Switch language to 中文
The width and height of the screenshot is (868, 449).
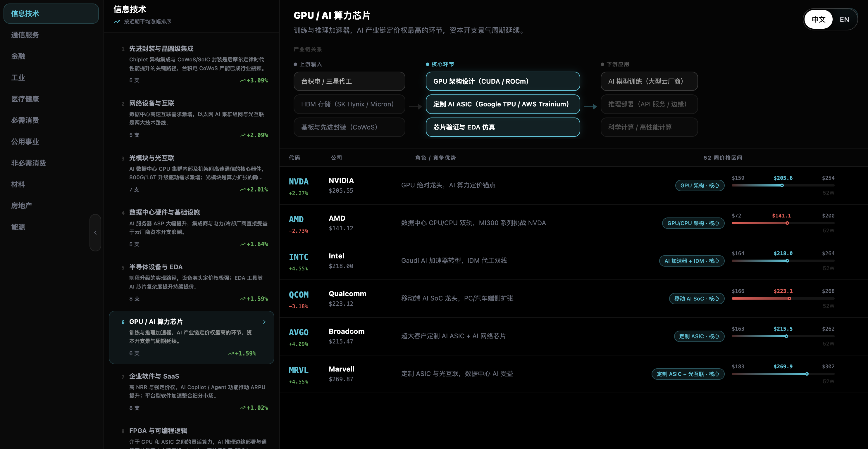[x=818, y=20]
